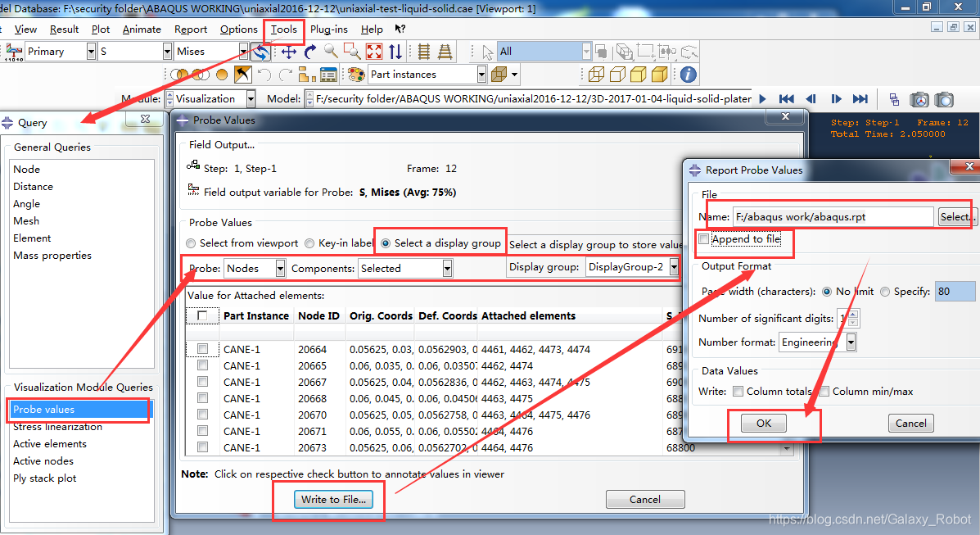Open the Number format dropdown
The image size is (980, 535).
(851, 342)
